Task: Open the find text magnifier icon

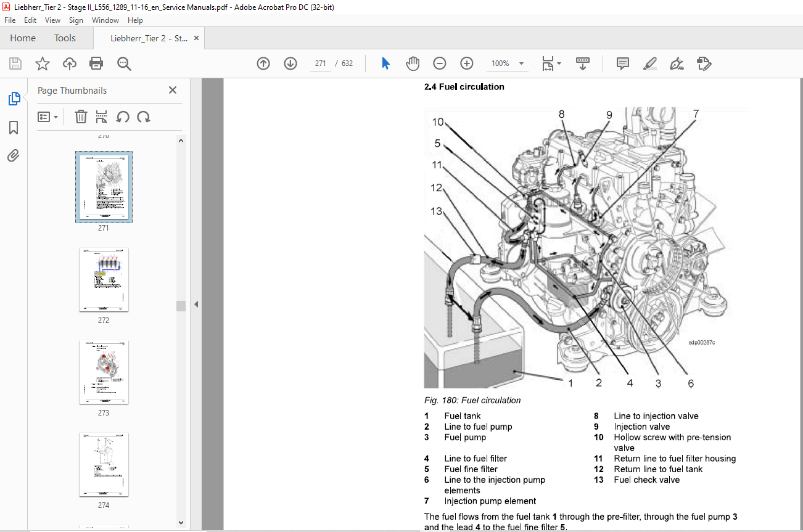Action: pyautogui.click(x=124, y=63)
